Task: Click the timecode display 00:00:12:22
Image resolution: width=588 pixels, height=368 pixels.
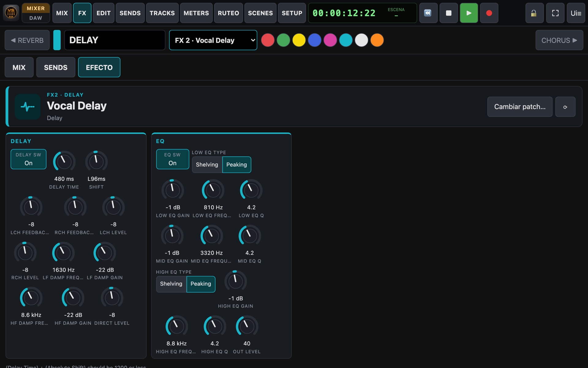Action: tap(344, 13)
